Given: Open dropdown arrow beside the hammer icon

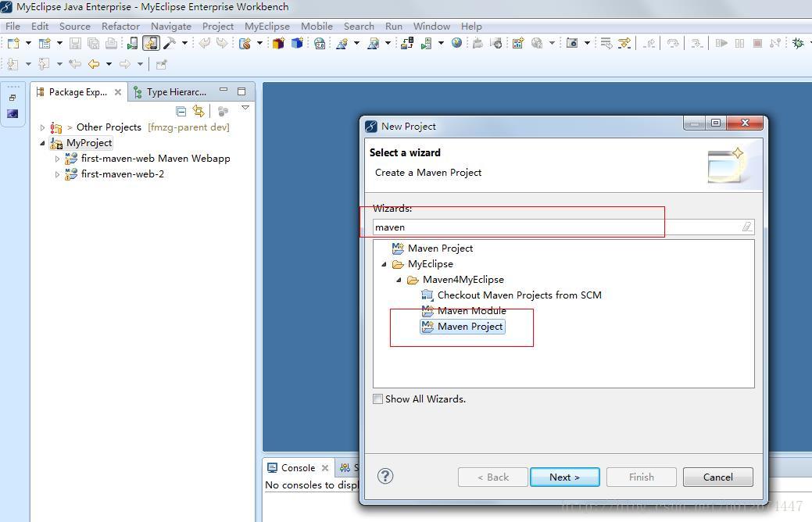Looking at the screenshot, I should pyautogui.click(x=184, y=44).
